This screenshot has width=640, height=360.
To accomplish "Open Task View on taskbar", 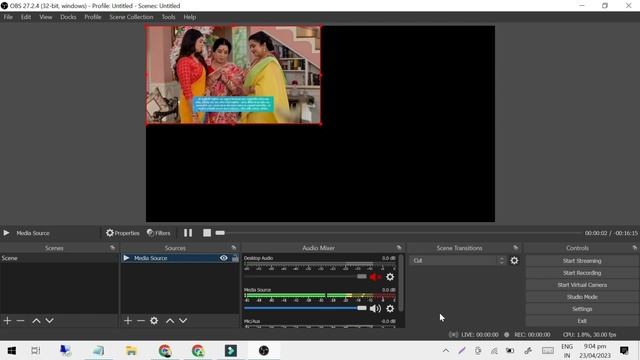I will coord(36,351).
